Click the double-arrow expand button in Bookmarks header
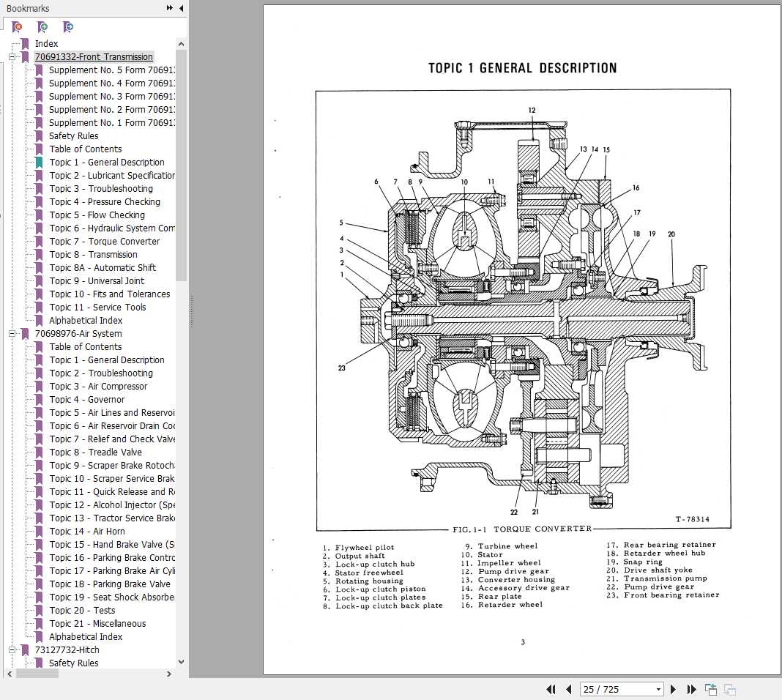The height and width of the screenshot is (700, 782). (x=170, y=8)
